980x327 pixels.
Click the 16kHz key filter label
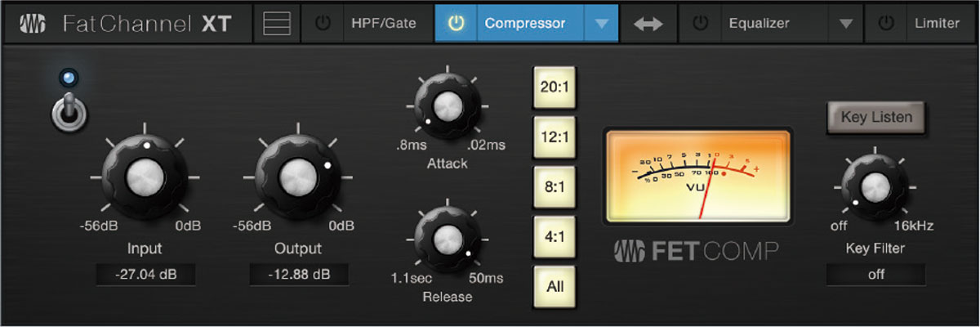click(913, 226)
